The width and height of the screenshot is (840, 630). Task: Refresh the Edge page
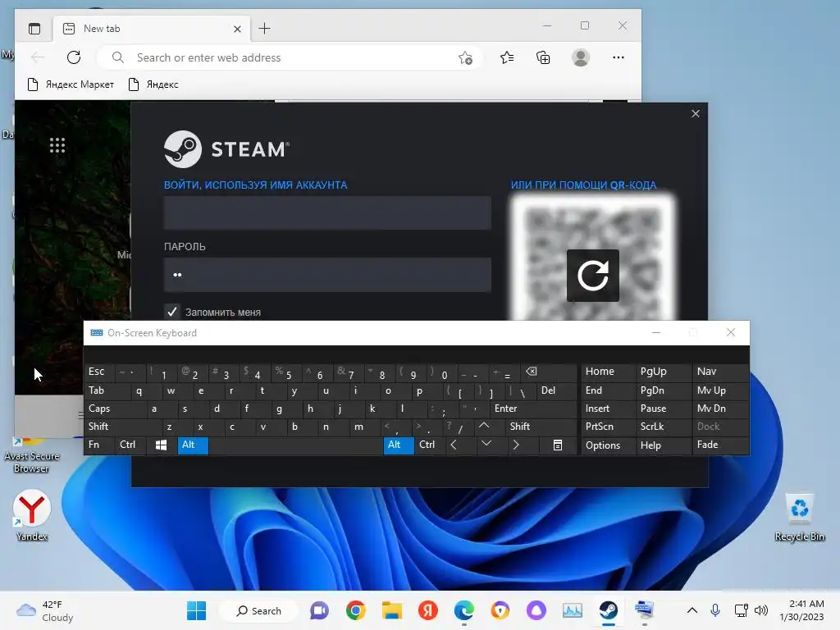74,57
